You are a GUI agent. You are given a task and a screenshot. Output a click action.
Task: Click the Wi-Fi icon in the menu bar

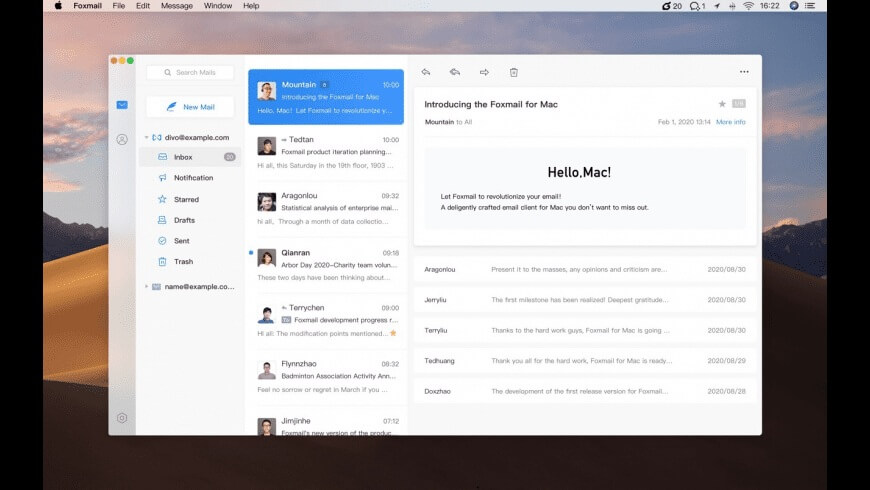[x=748, y=6]
